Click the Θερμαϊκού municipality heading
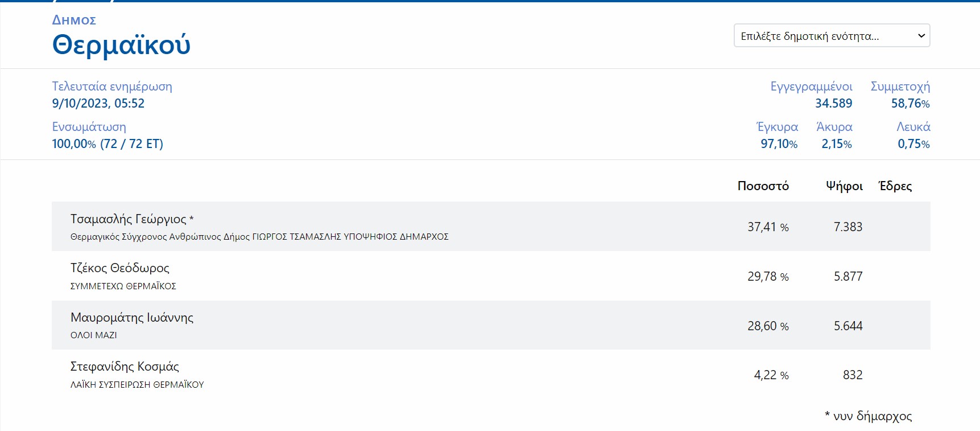 coord(121,45)
